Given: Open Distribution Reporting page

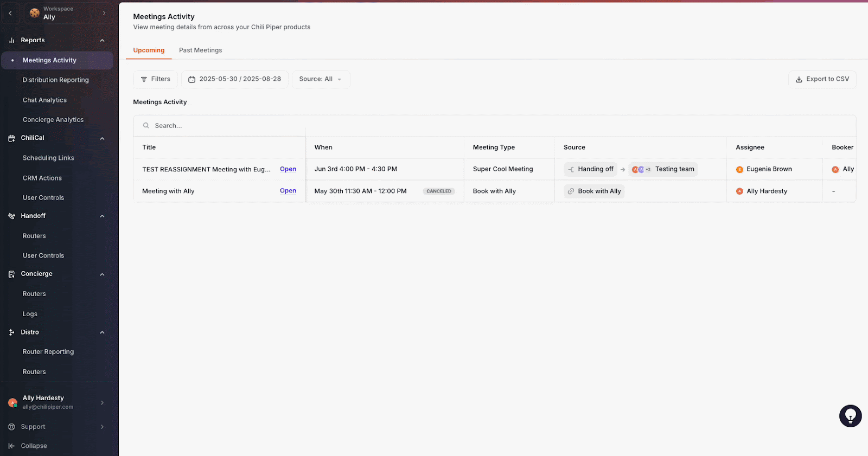Looking at the screenshot, I should [x=55, y=80].
